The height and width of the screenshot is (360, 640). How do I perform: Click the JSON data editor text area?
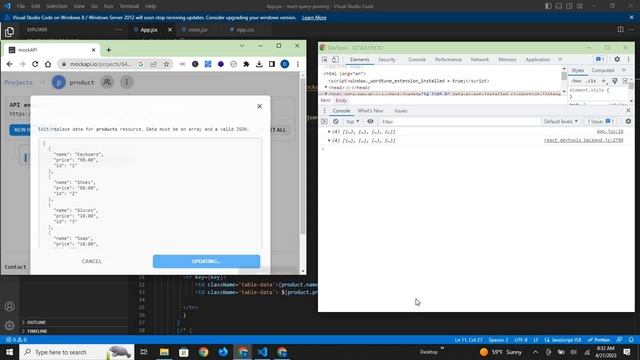(x=150, y=193)
